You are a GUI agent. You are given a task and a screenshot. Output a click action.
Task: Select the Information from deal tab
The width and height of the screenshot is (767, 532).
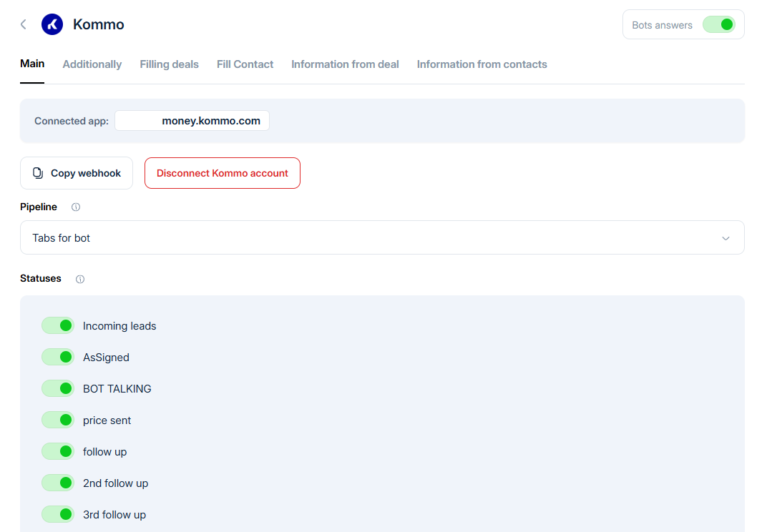tap(345, 64)
